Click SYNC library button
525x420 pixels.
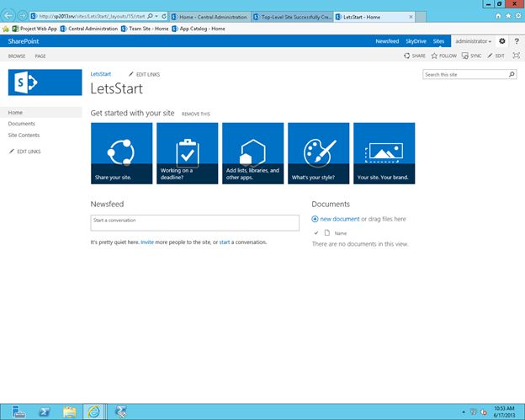471,56
